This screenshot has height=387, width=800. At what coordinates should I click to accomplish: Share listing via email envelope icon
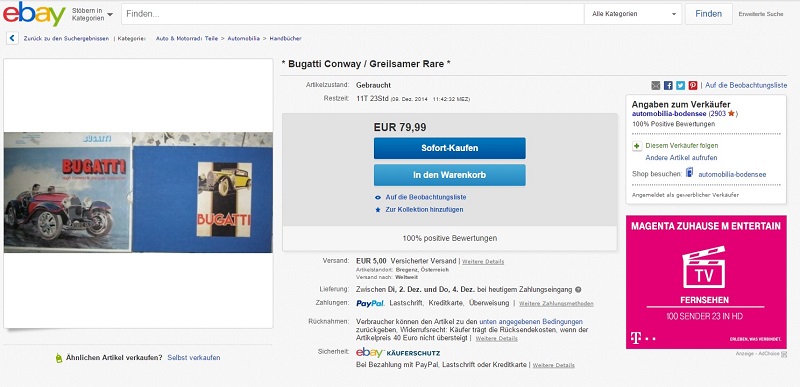(656, 86)
